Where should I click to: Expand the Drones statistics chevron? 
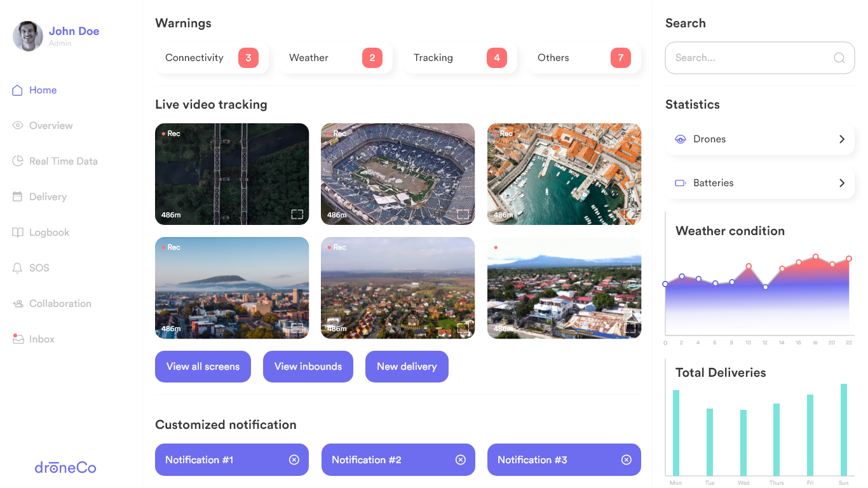point(842,139)
